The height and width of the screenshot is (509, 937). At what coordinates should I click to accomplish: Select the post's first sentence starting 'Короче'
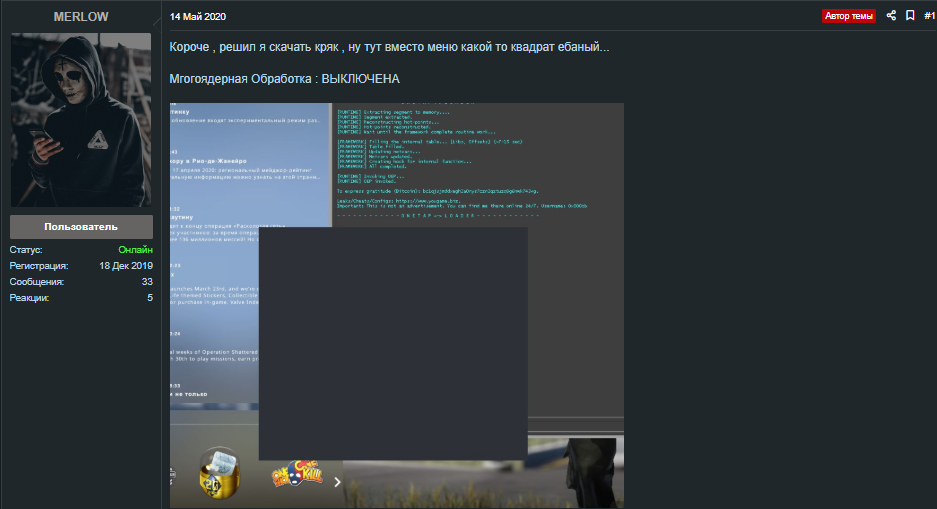(x=389, y=47)
